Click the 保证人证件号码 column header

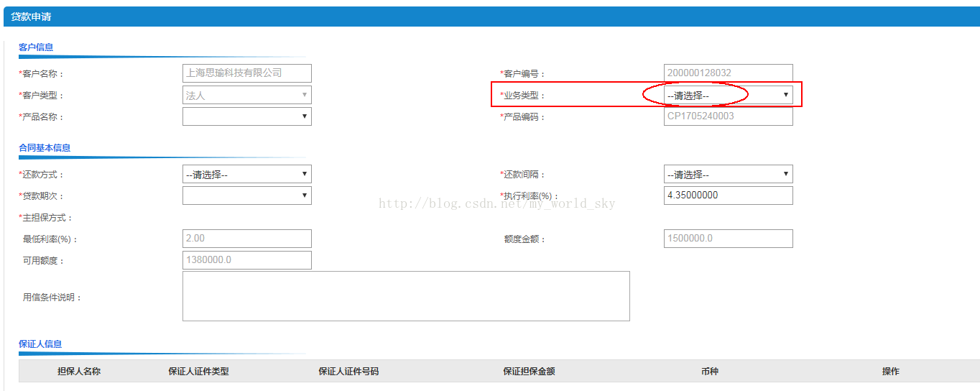[348, 372]
